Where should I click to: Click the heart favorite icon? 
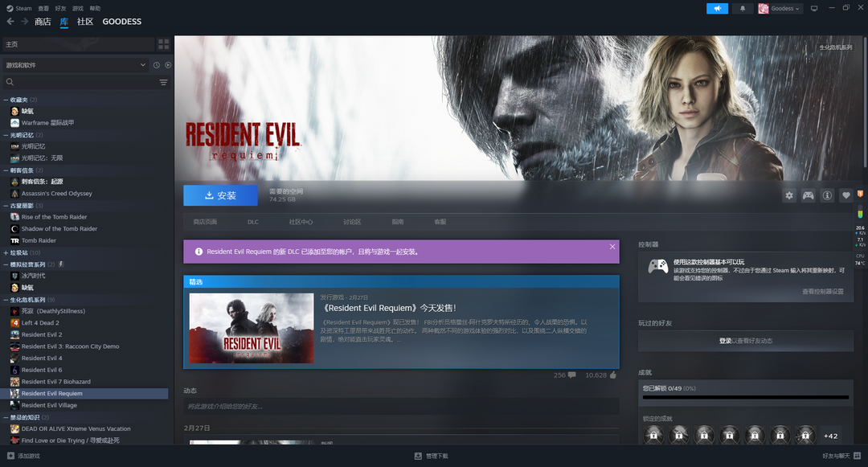coord(845,195)
